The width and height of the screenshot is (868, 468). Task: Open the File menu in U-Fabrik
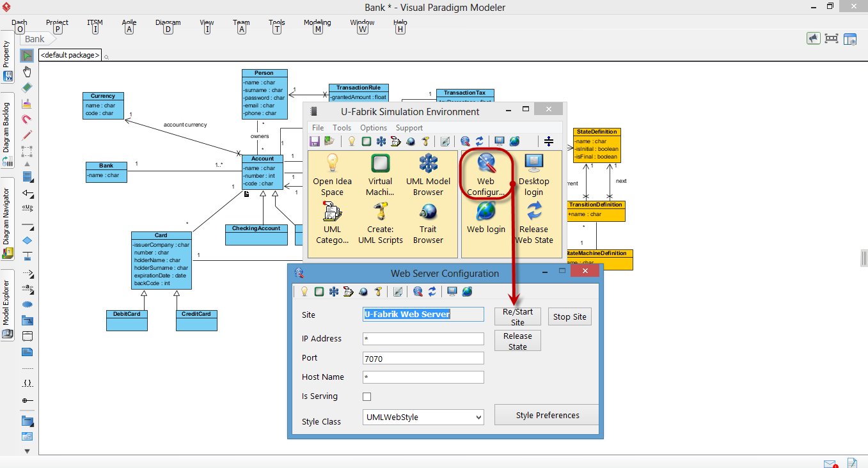318,128
